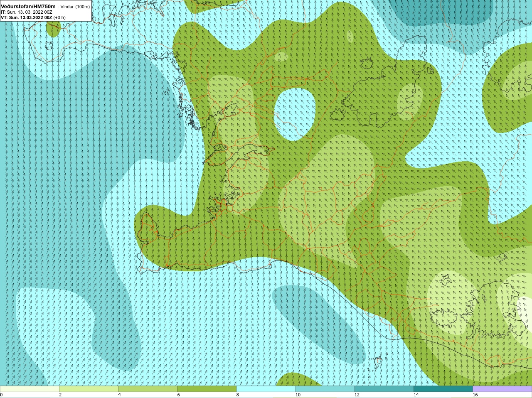Image resolution: width=532 pixels, height=398 pixels.
Task: Click the 'IT: Sun. 13. 03. 2022 00Z' line
Action: pos(27,12)
